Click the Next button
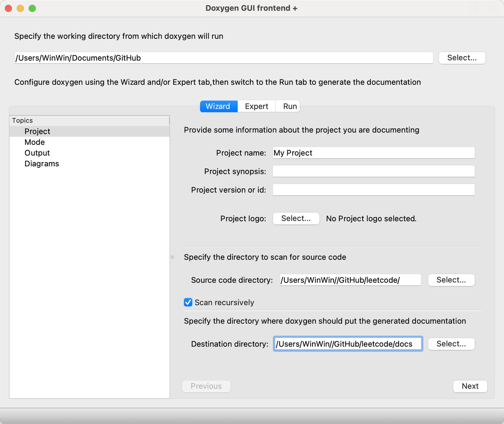504x424 pixels. pyautogui.click(x=470, y=386)
